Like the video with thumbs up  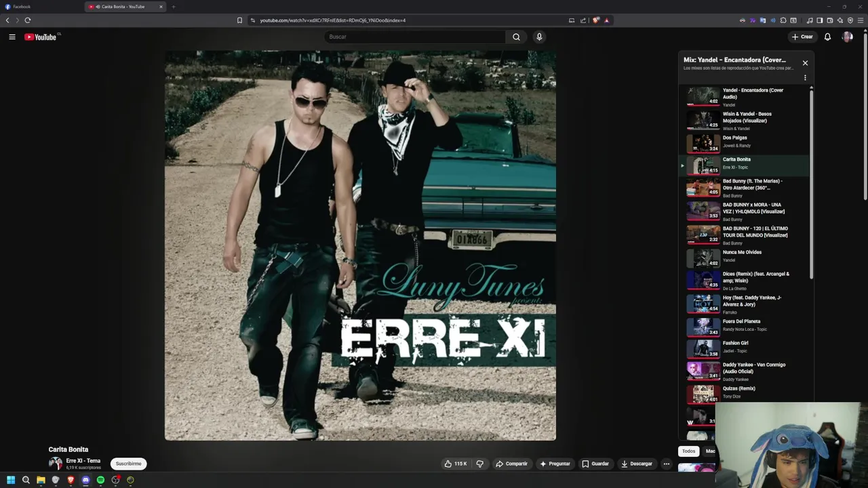coord(456,464)
